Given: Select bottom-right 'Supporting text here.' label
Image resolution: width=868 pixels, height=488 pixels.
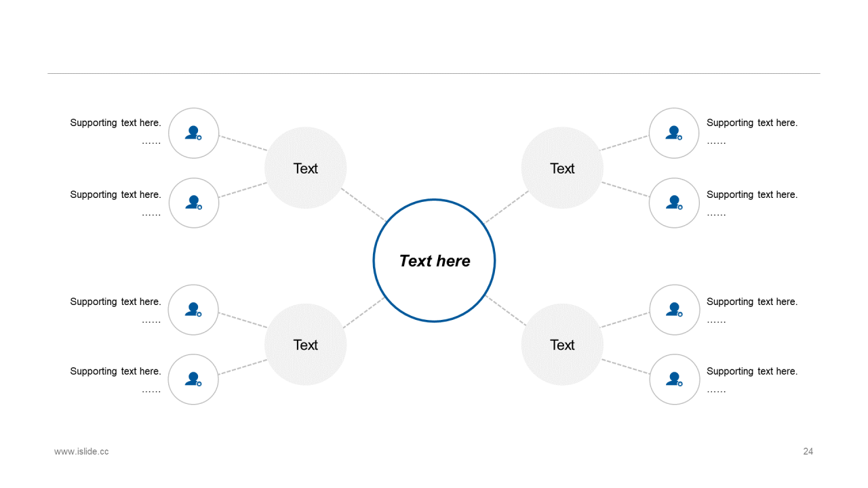Looking at the screenshot, I should [x=752, y=371].
